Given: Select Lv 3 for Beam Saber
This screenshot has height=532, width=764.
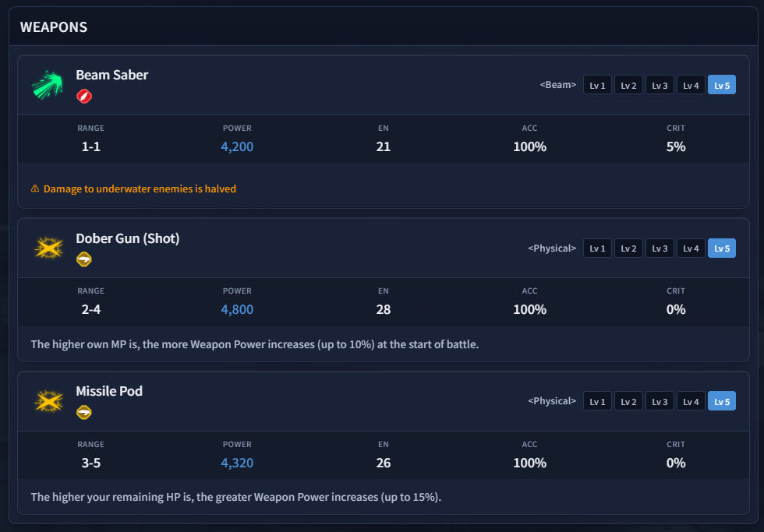Looking at the screenshot, I should point(660,85).
